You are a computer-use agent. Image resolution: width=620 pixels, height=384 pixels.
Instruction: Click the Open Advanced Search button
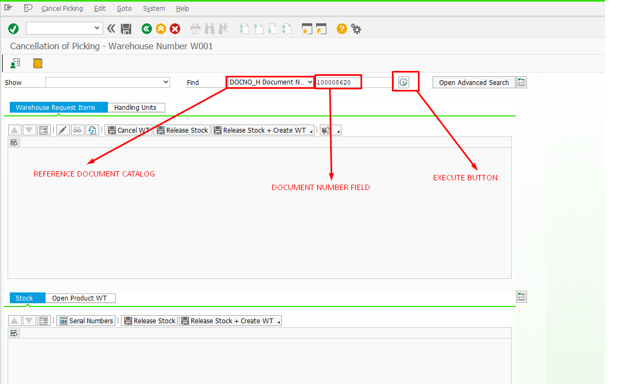[x=474, y=82]
